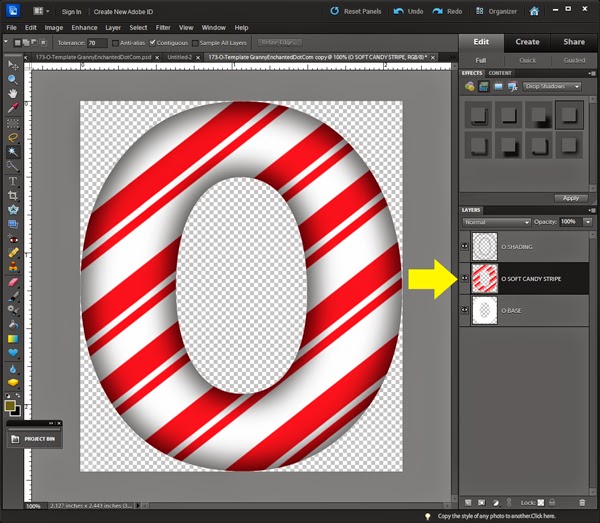The image size is (600, 523).
Task: Click the Sign In link
Action: 72,11
